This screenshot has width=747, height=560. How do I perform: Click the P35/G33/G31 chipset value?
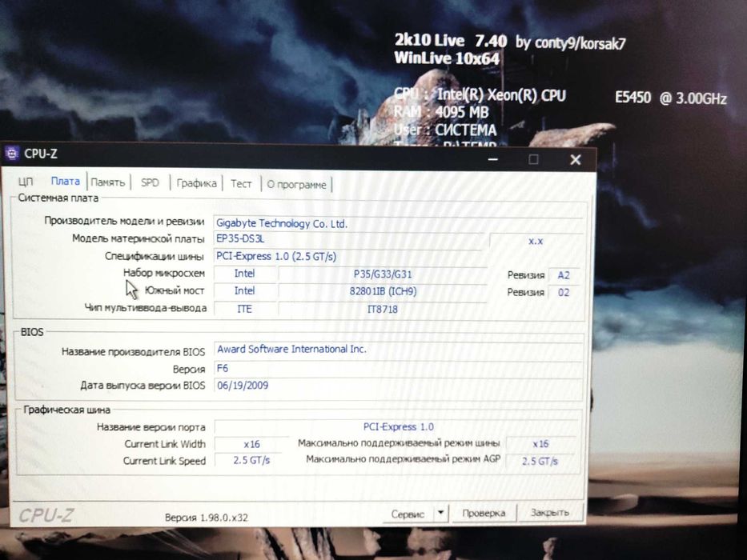click(x=383, y=274)
